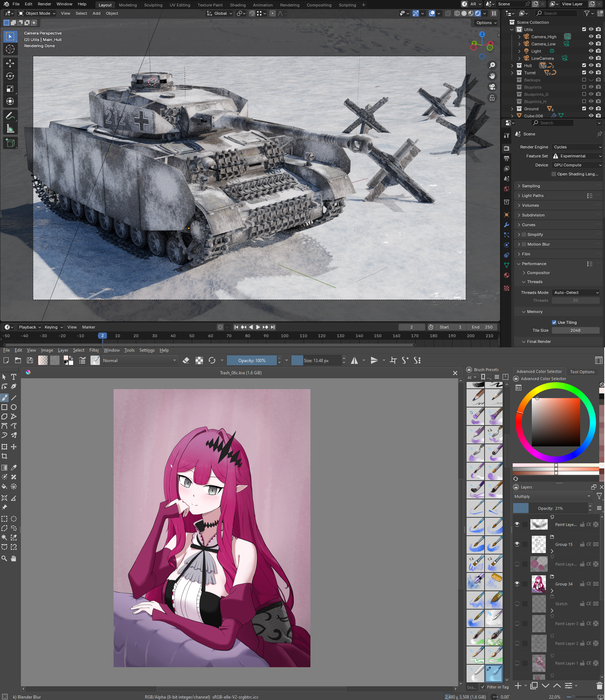Click the End frame 250 field
This screenshot has height=700, width=605.
[x=482, y=327]
